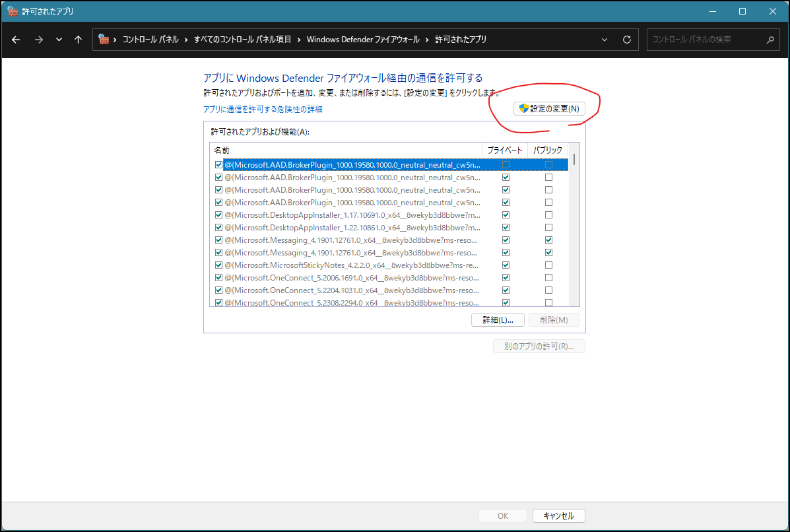This screenshot has height=532, width=790.
Task: Go up one level with the up arrow
Action: tap(78, 40)
